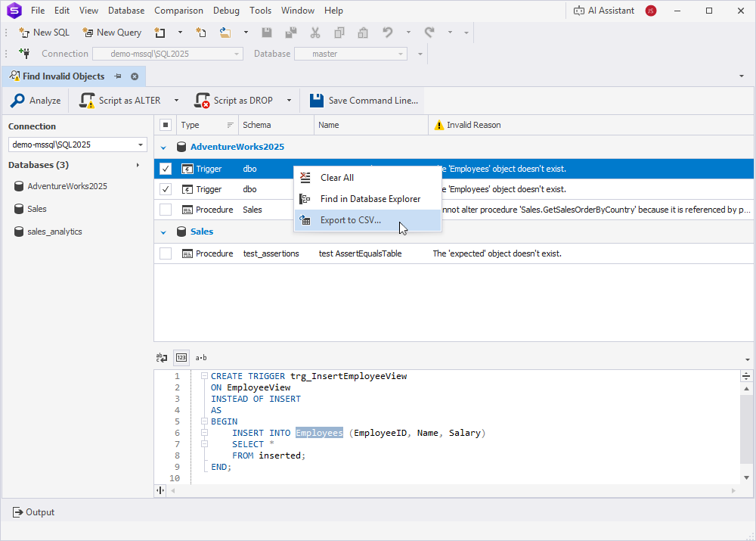Uncheck the first Trigger row checkbox
756x541 pixels.
(x=166, y=169)
